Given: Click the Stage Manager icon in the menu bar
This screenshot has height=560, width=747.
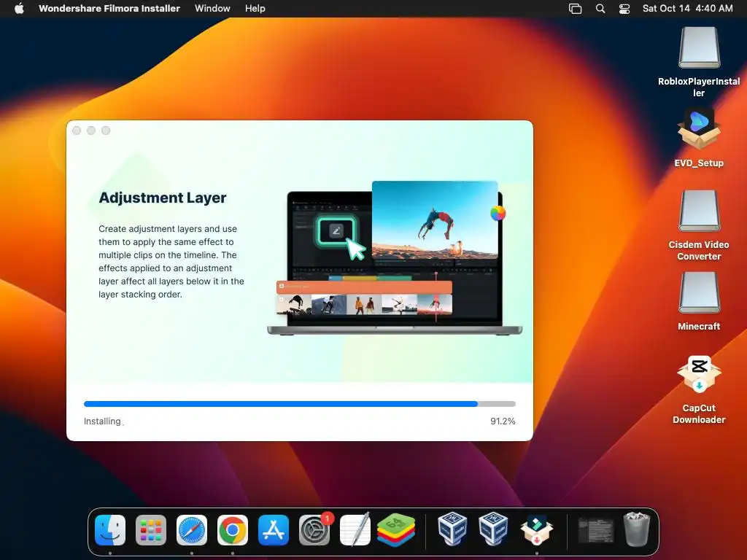Looking at the screenshot, I should pyautogui.click(x=575, y=9).
